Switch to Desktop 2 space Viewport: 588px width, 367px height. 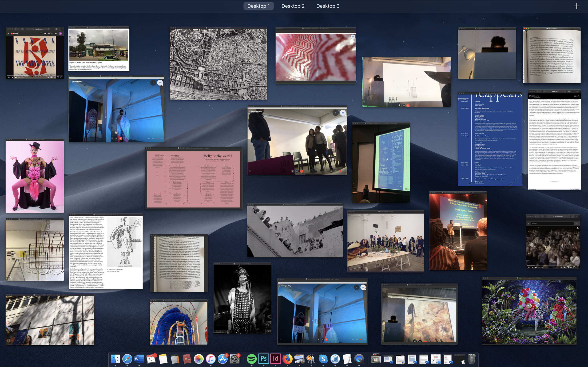pos(293,6)
